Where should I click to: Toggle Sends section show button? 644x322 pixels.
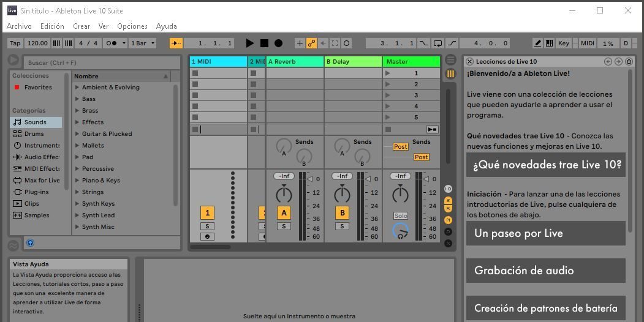tap(448, 200)
